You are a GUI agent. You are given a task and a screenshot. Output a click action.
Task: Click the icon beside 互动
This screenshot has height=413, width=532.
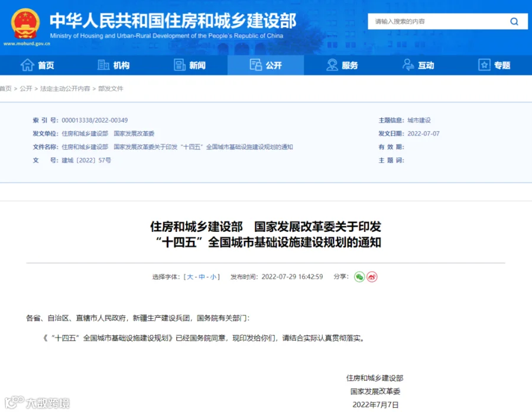click(408, 65)
